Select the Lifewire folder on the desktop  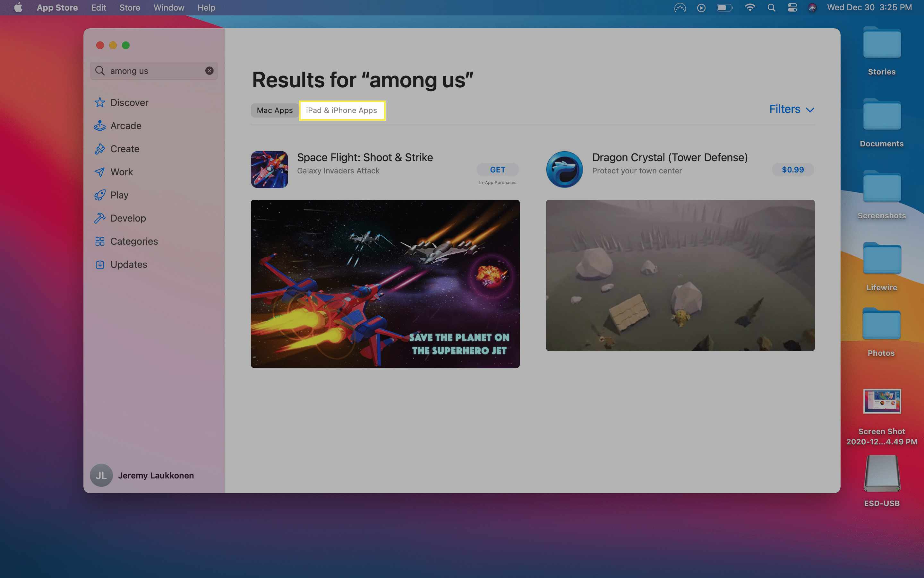(882, 267)
